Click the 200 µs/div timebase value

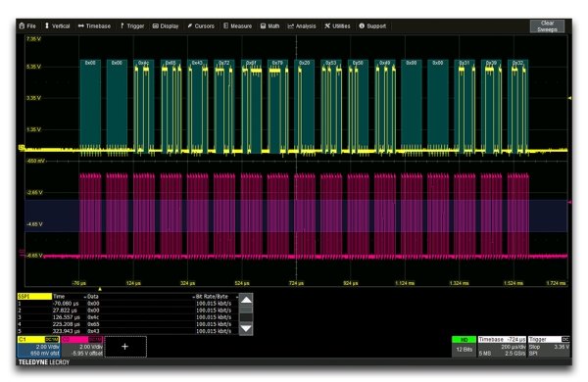(514, 347)
